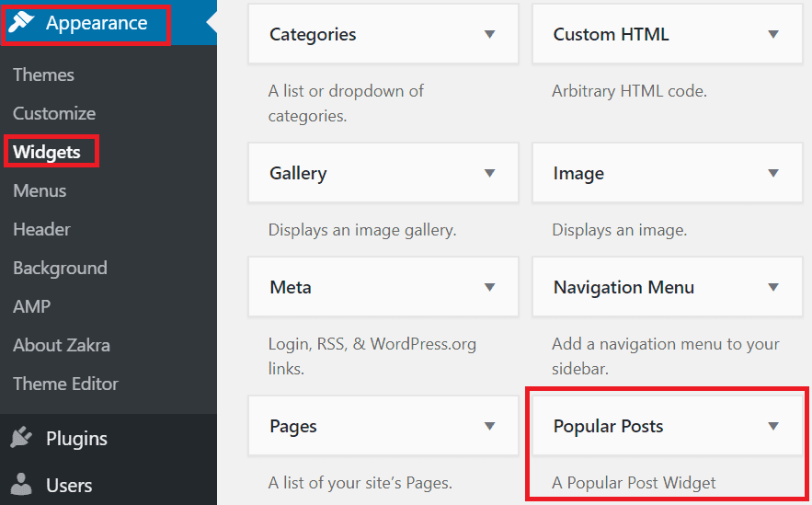Click 'Login, RSS, & WordPress.org links.' description

372,356
